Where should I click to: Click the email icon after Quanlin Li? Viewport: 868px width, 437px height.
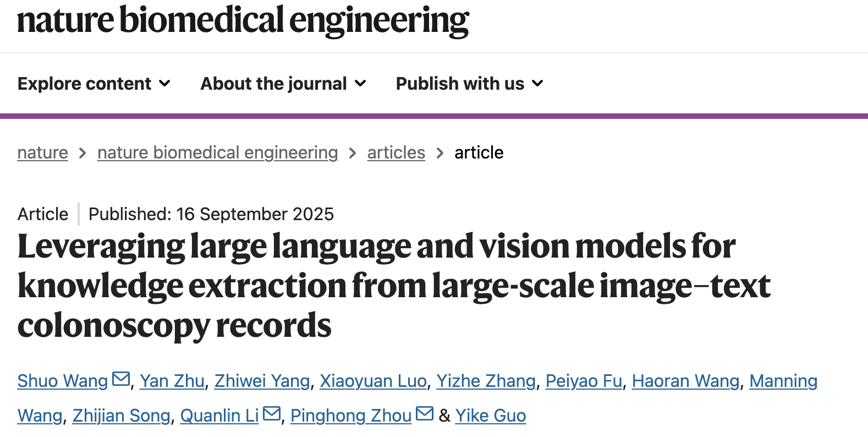point(272,414)
